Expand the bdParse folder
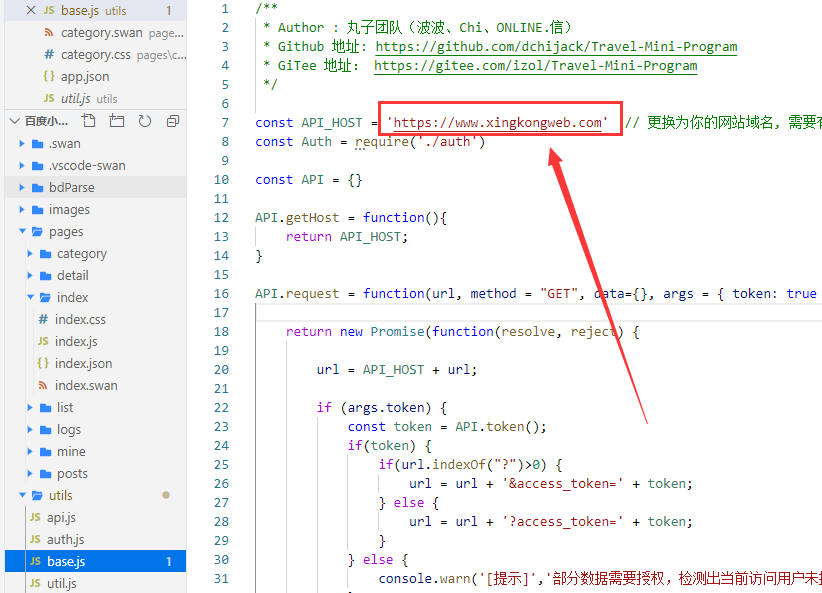 pyautogui.click(x=71, y=187)
